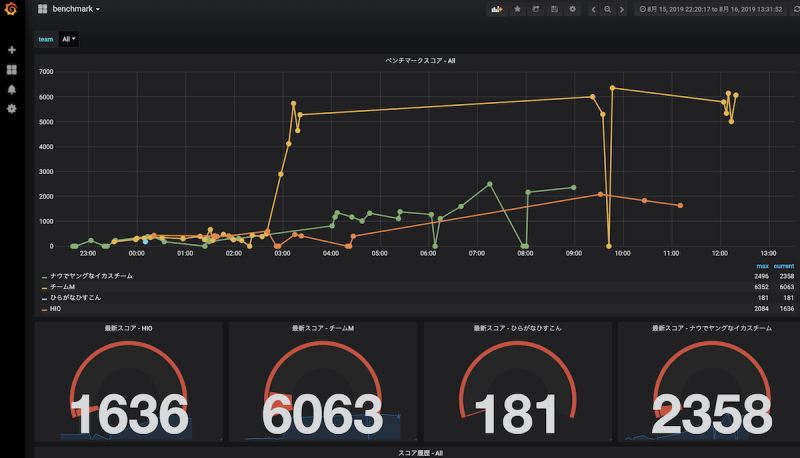Sort legend by max column header
This screenshot has height=458, width=800.
tap(762, 266)
